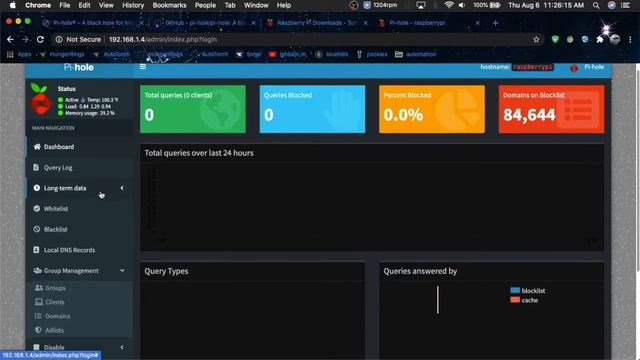Click the green shield extension icon
The width and height of the screenshot is (640, 360).
555,40
